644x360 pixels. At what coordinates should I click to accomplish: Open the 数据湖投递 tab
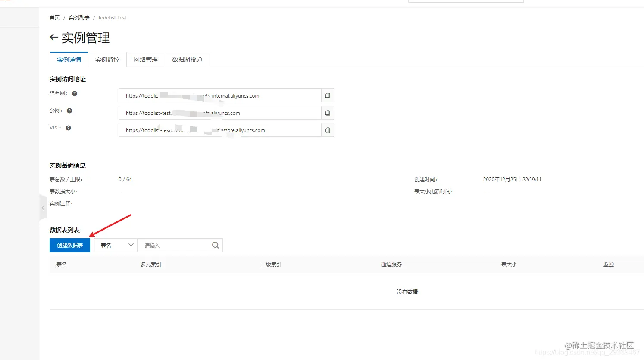coord(187,60)
